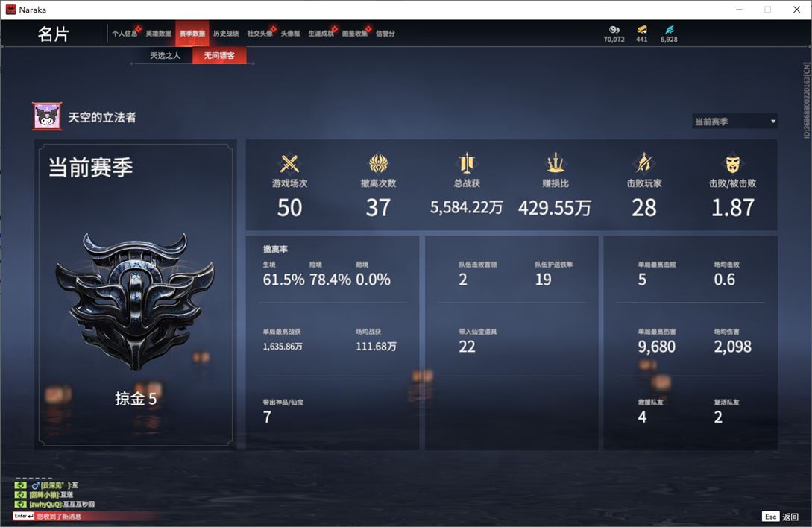Click the 总战获 banner icon

click(467, 163)
